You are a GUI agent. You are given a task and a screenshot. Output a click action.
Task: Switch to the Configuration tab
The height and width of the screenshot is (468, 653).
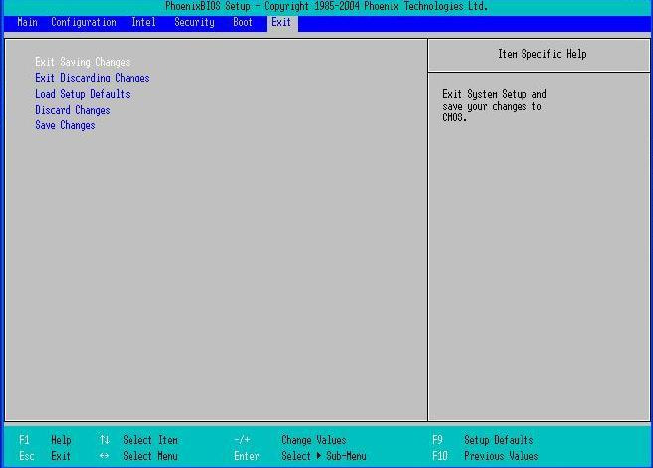[84, 22]
